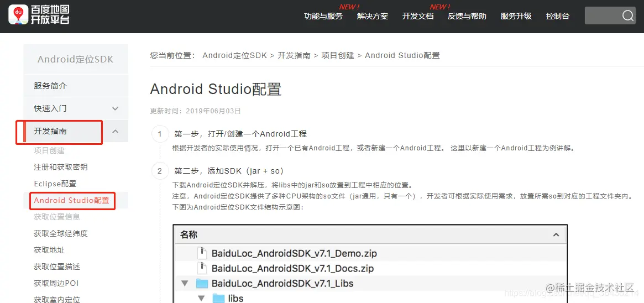Open the 功能与服务 menu
This screenshot has width=644, height=303.
323,17
